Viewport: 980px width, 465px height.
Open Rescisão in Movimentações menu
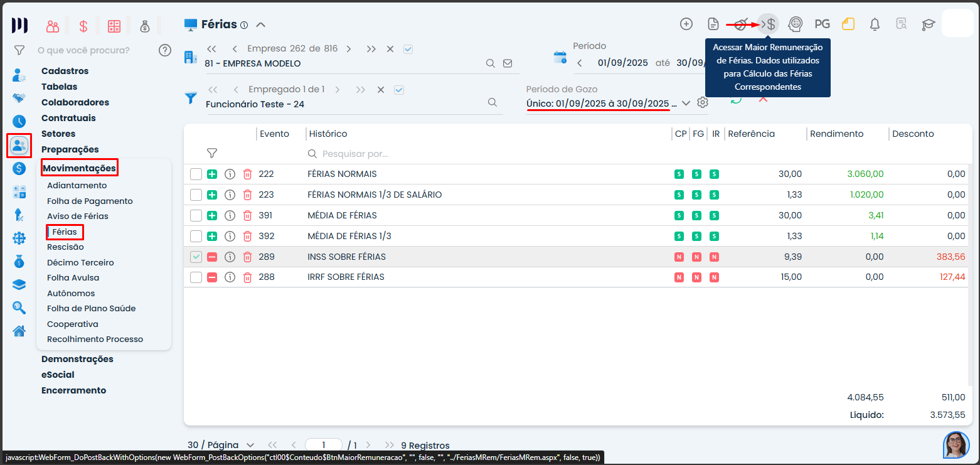click(65, 247)
